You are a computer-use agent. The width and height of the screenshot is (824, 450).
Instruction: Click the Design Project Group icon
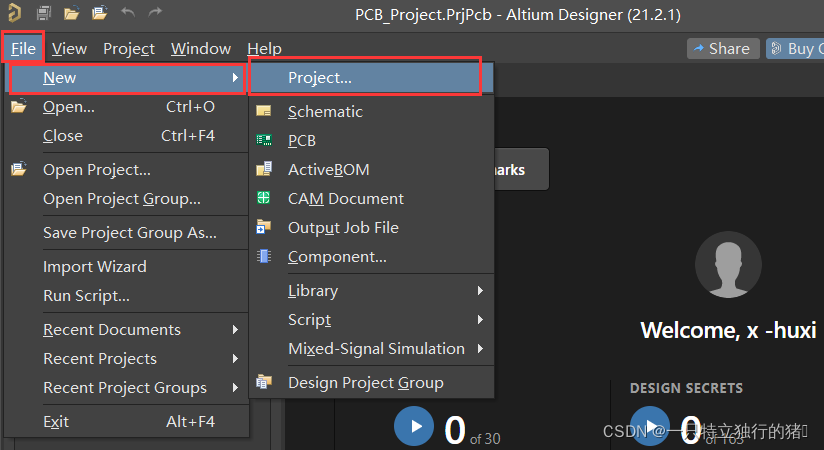tap(264, 382)
